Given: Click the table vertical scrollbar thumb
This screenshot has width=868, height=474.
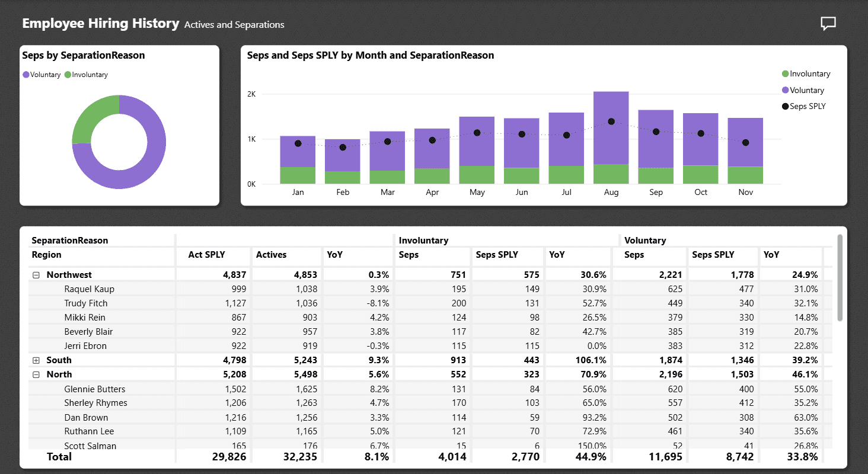Looking at the screenshot, I should click(840, 277).
